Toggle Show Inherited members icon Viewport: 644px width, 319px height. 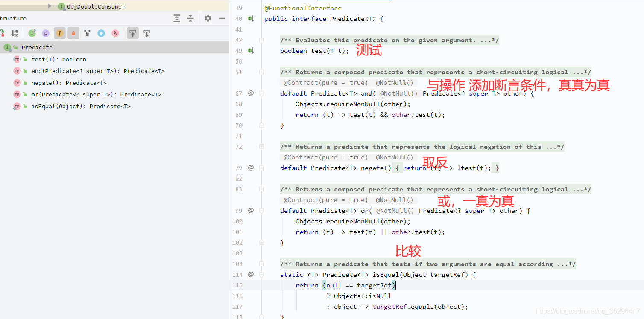(x=32, y=33)
